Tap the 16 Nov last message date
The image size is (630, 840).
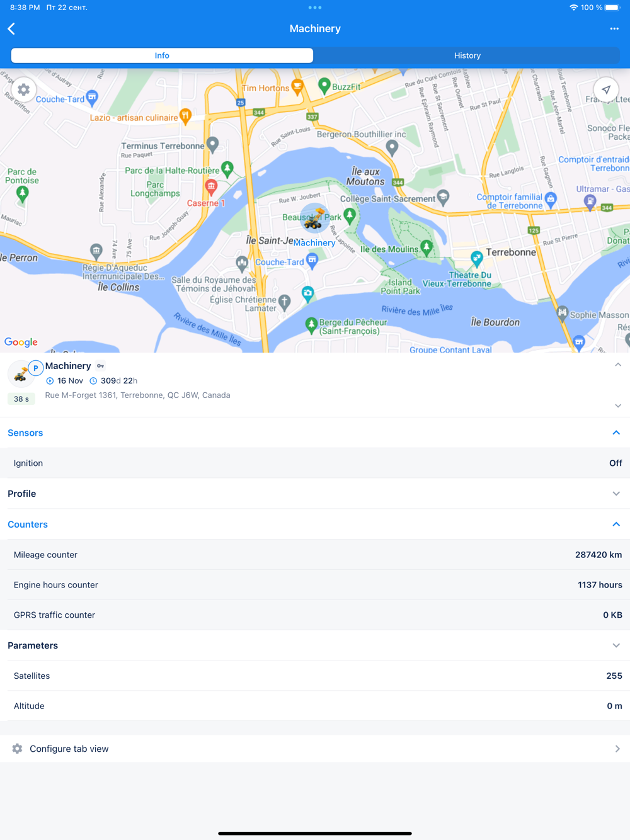[70, 381]
